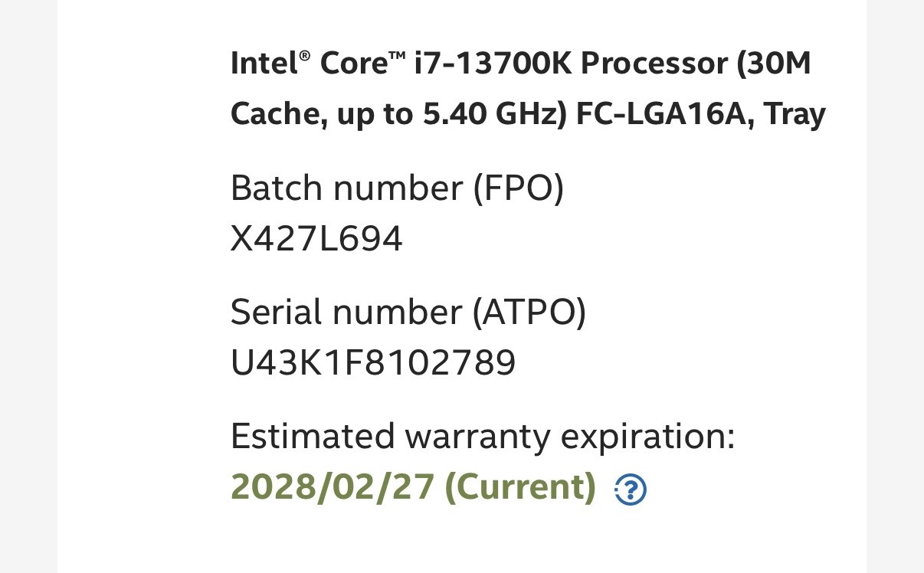Click the word "Tray" in title
The height and width of the screenshot is (573, 924).
point(793,114)
